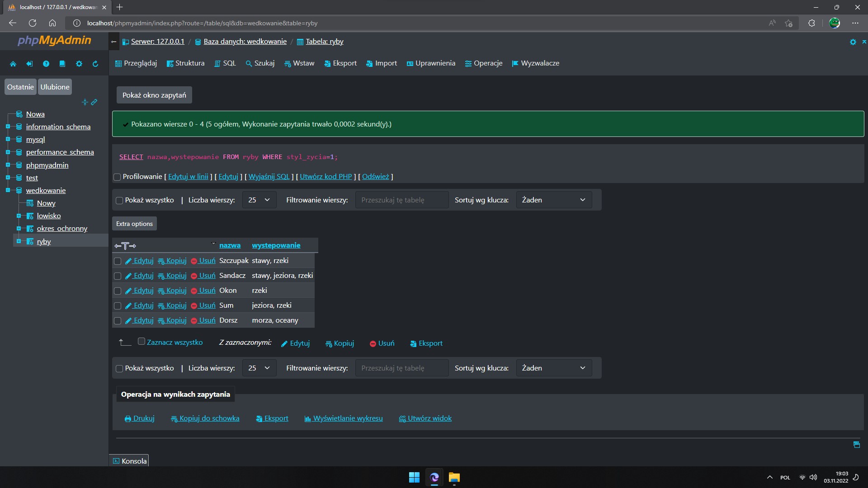This screenshot has width=868, height=488.
Task: Sort by the wystepowanie column header
Action: pos(276,245)
